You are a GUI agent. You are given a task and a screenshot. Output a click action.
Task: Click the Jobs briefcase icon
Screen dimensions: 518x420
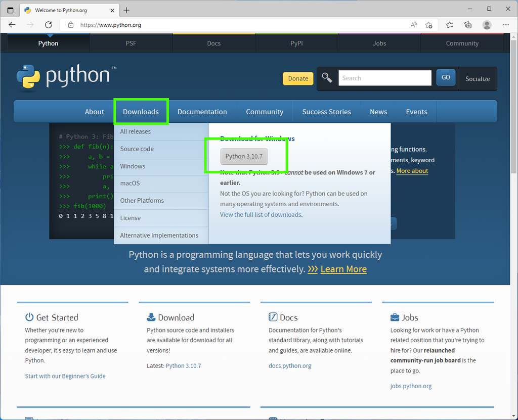[x=396, y=317]
